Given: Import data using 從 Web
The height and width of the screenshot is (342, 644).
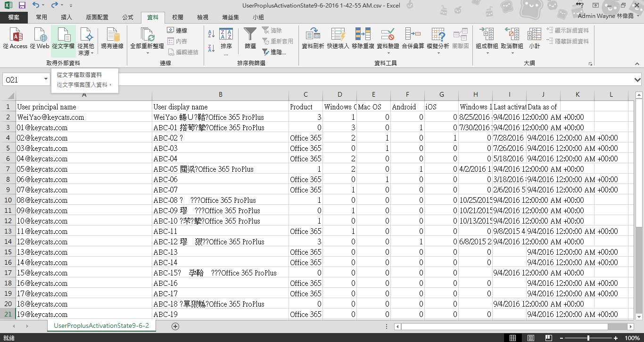Looking at the screenshot, I should point(40,39).
